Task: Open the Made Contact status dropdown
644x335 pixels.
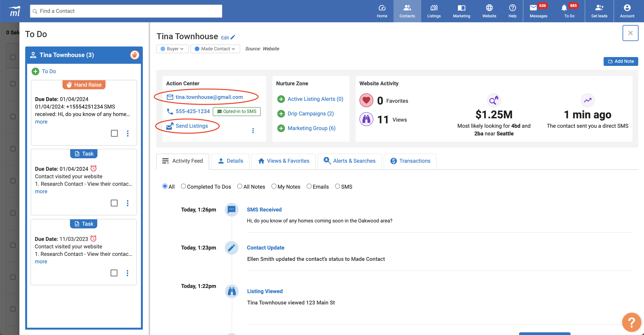Action: (x=215, y=49)
